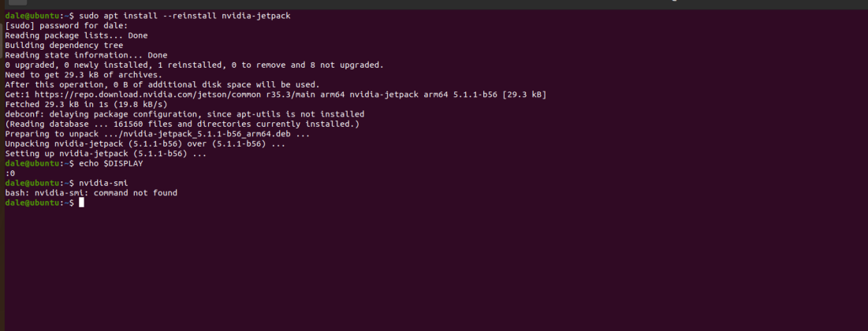Click the 'Setting up nvidia-jetpack' line

point(106,154)
